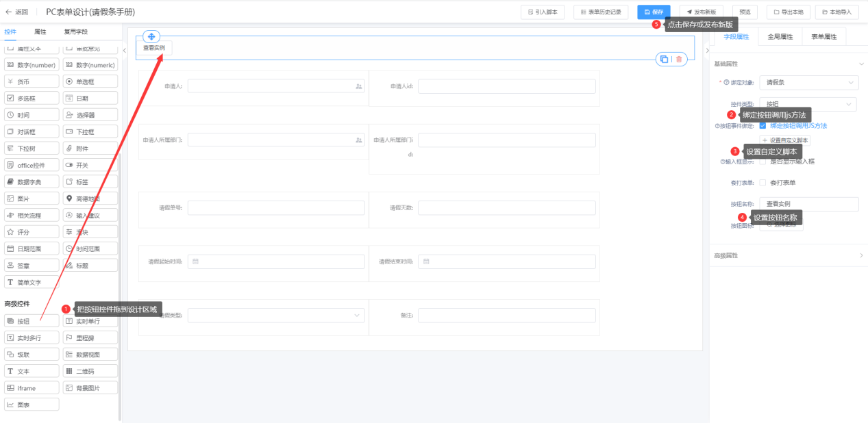Viewport: 868px width, 423px height.
Task: Select the 里程碑 control
Action: coord(90,337)
